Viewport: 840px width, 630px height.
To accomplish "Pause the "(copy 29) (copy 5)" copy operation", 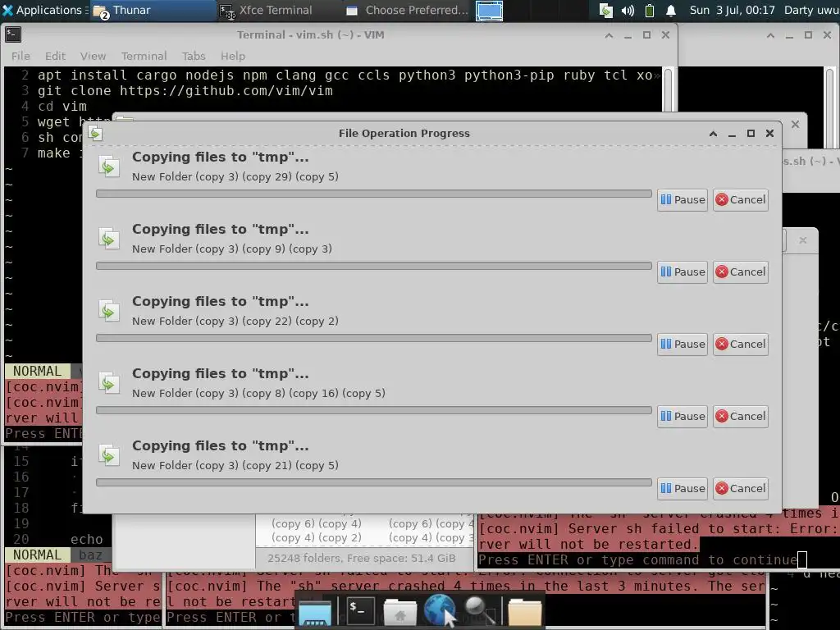I will [x=682, y=200].
